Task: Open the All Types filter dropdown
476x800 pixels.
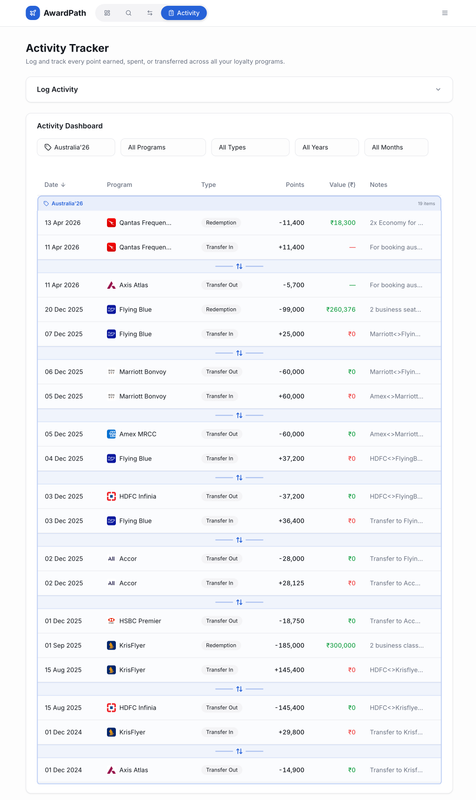Action: pos(250,147)
